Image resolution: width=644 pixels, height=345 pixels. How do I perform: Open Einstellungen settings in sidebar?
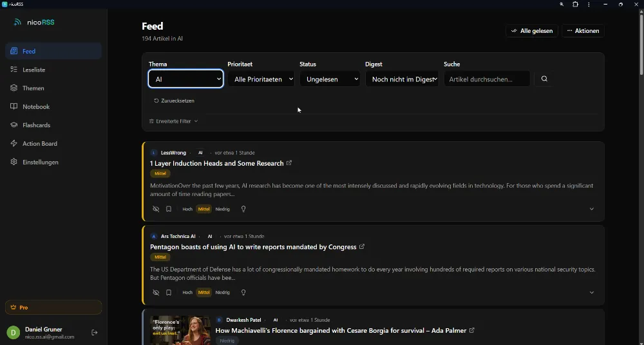(x=53, y=162)
